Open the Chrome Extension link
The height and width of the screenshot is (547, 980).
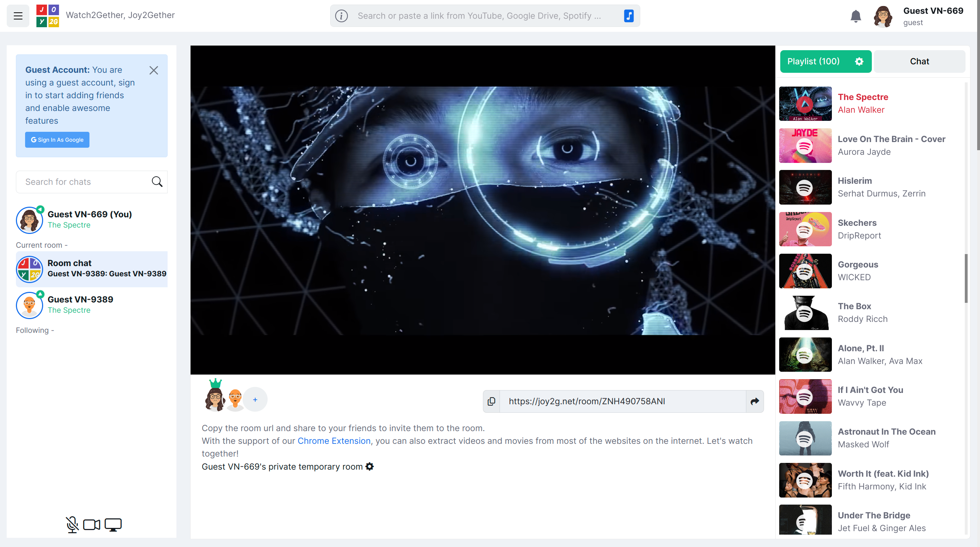[x=334, y=441]
